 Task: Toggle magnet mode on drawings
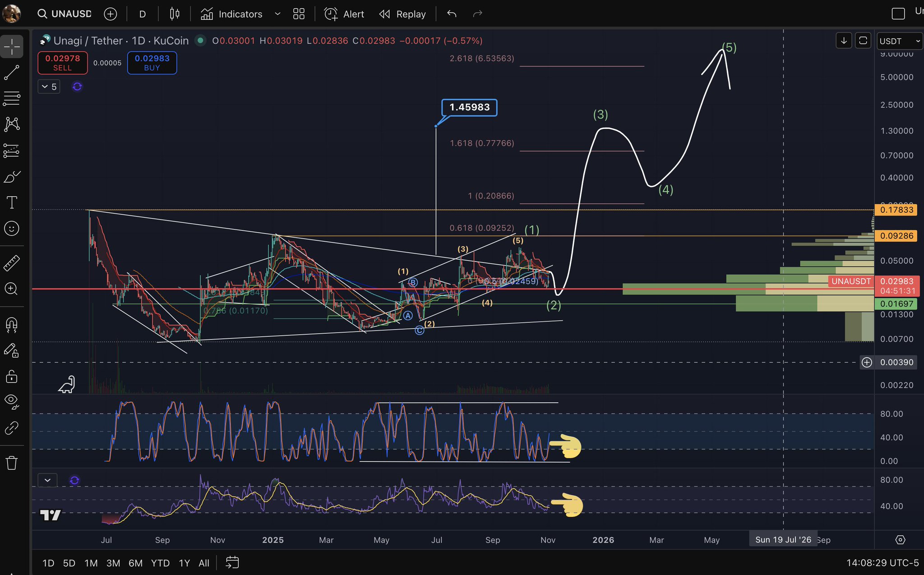[12, 324]
